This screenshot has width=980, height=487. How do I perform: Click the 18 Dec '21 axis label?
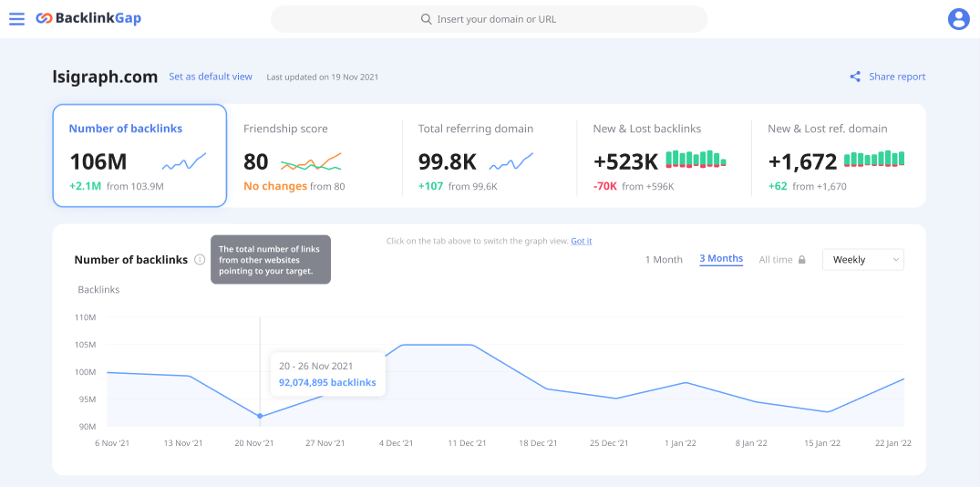pos(538,443)
